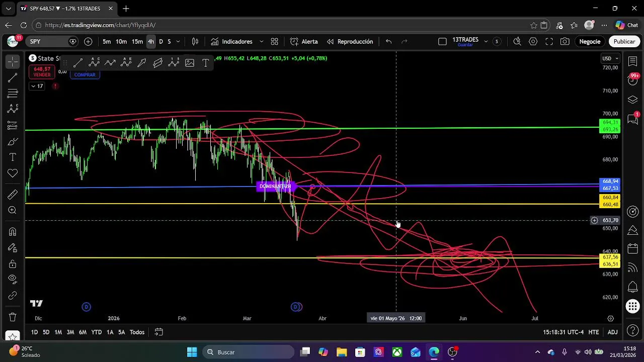The height and width of the screenshot is (362, 644).
Task: Select the 1M date range
Action: click(58, 332)
